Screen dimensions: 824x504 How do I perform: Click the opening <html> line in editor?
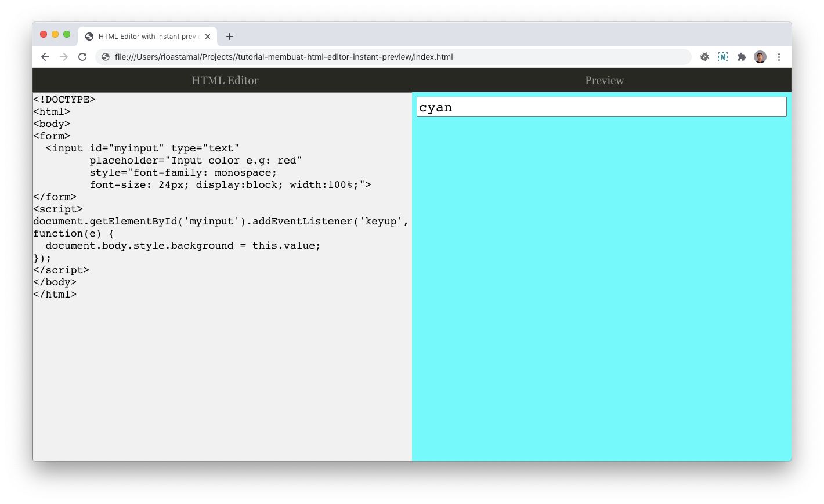(x=52, y=112)
